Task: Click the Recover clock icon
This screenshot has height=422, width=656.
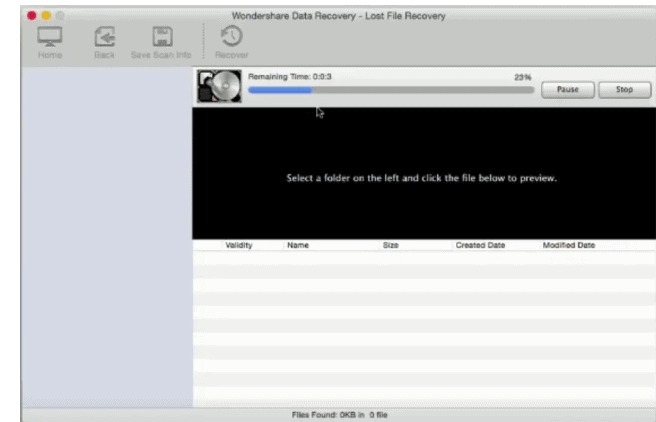Action: point(231,36)
